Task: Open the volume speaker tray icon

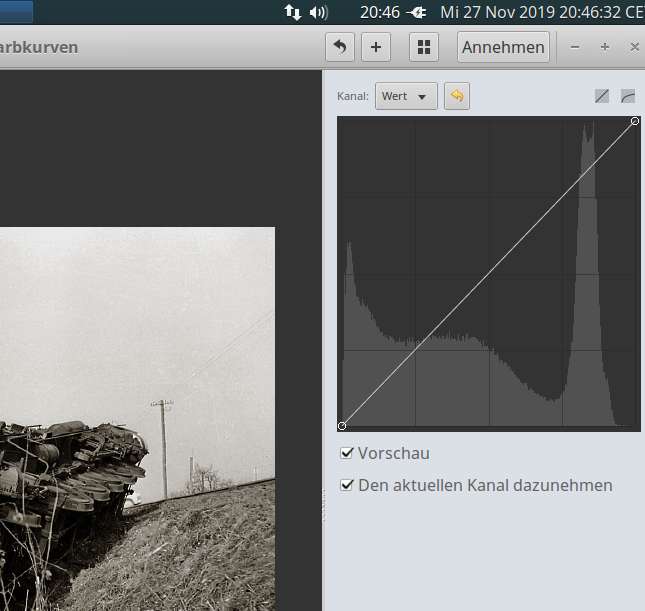Action: tap(318, 12)
